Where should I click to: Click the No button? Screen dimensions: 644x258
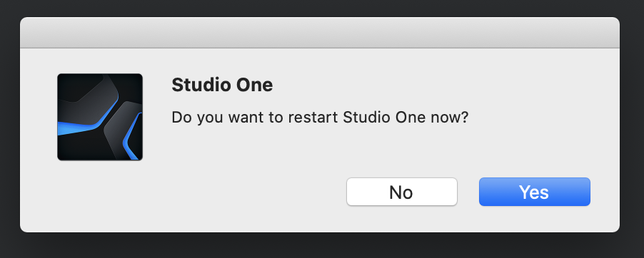(402, 192)
